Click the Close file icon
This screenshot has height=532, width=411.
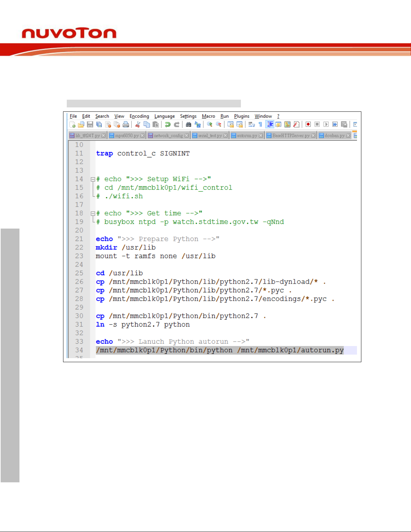click(108, 125)
